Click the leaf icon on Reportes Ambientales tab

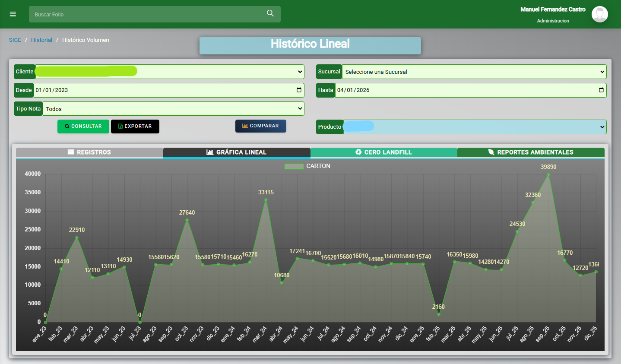(491, 152)
